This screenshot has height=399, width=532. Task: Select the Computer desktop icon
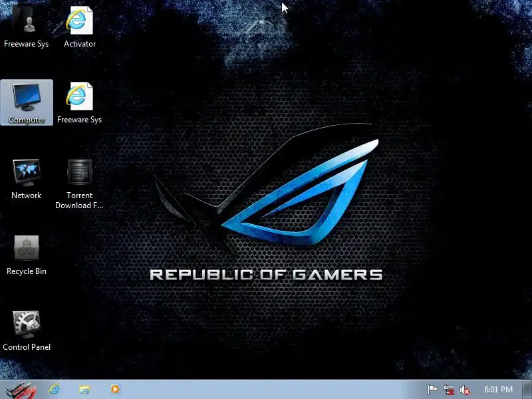[x=27, y=102]
